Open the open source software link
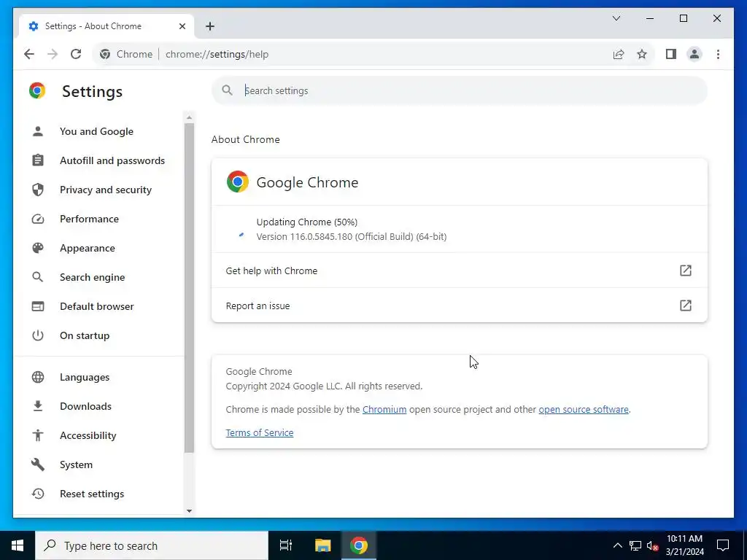 pyautogui.click(x=583, y=410)
